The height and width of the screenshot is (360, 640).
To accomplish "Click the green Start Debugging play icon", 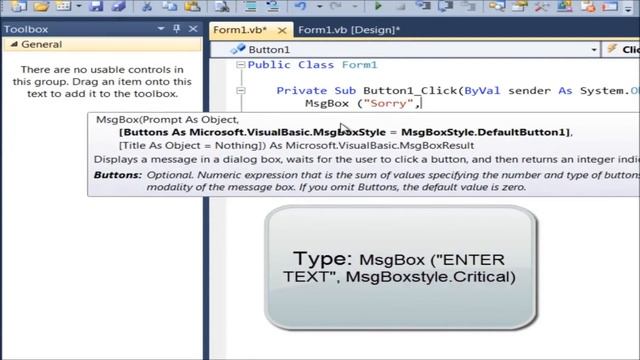I will (x=378, y=6).
